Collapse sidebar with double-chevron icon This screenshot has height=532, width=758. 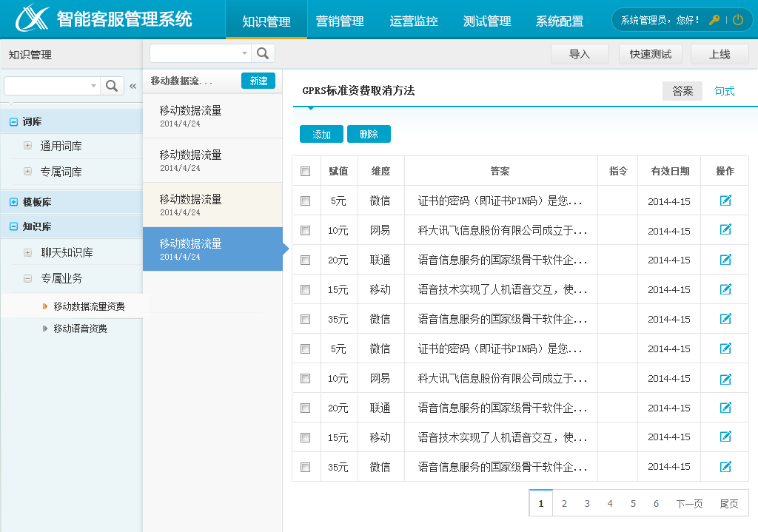(x=133, y=86)
